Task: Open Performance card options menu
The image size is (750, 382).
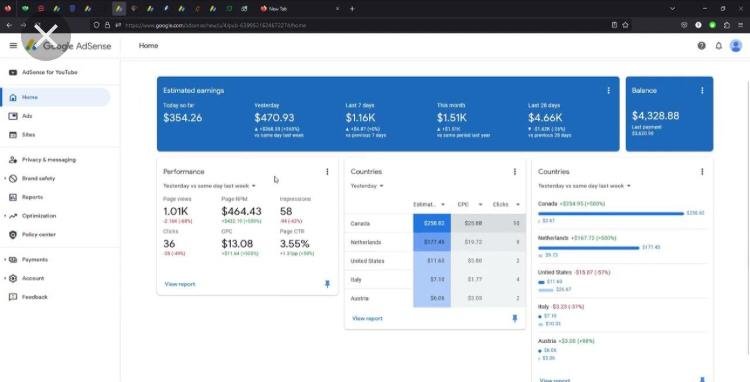Action: coord(327,172)
